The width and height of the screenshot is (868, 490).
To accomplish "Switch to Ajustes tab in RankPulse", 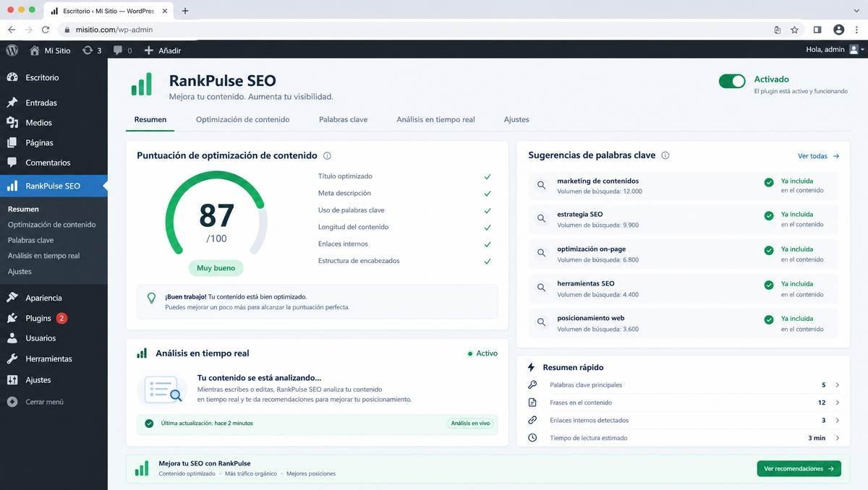I will point(516,119).
